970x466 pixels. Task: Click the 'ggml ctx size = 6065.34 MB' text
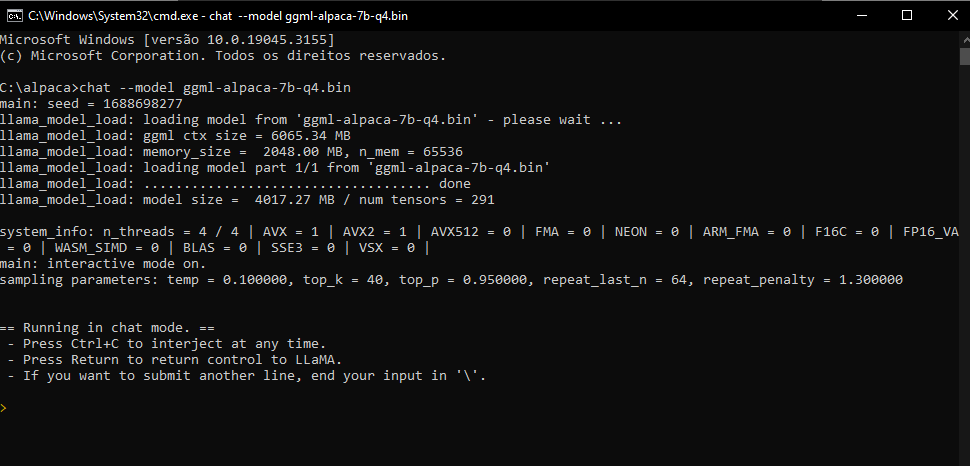(247, 136)
